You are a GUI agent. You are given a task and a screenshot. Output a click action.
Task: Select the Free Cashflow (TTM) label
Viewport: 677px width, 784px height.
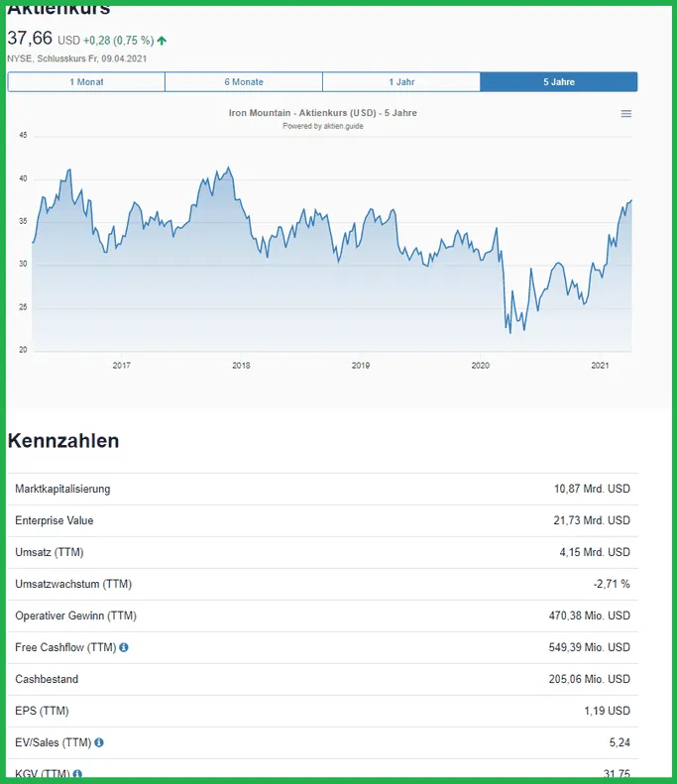point(65,647)
